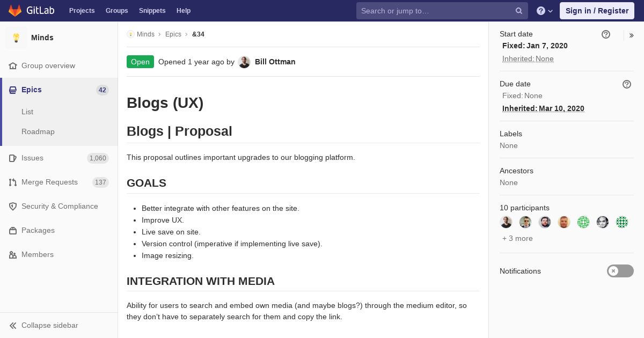Open the Epics Roadmap submenu item
Viewport: 644px width, 338px height.
(38, 131)
